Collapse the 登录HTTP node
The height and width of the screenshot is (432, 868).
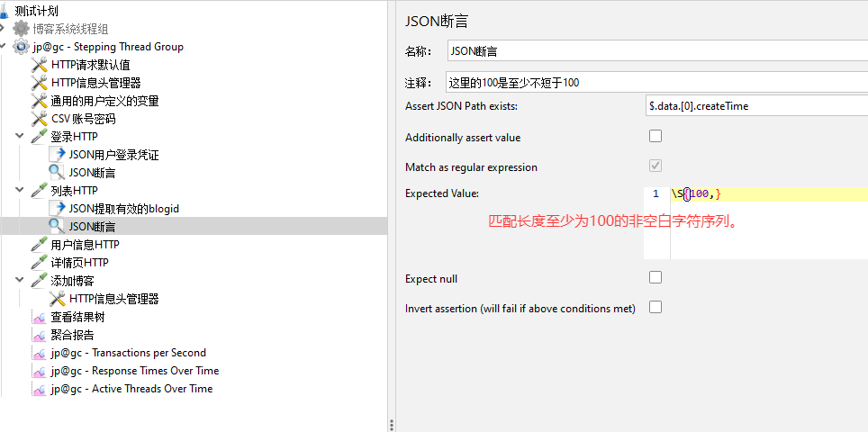click(x=20, y=136)
